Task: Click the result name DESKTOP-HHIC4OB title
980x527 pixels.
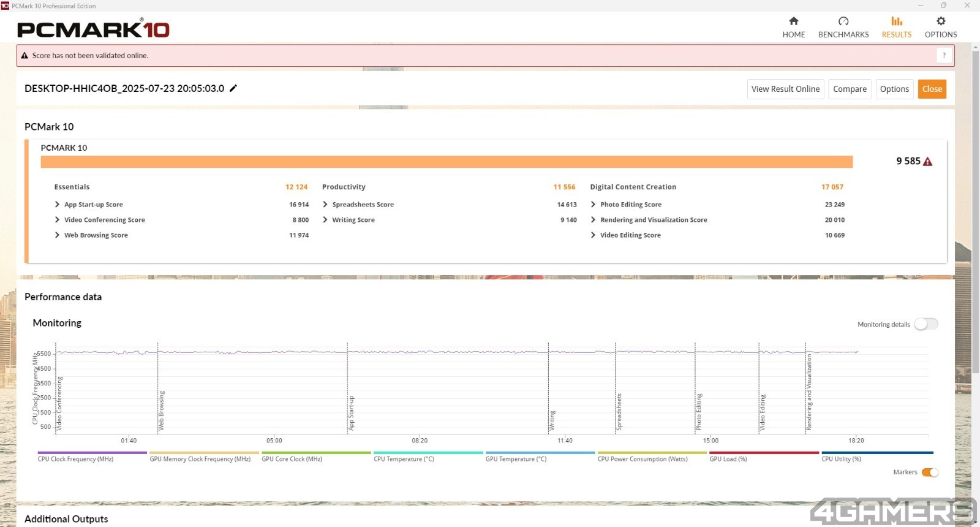Action: (x=124, y=88)
